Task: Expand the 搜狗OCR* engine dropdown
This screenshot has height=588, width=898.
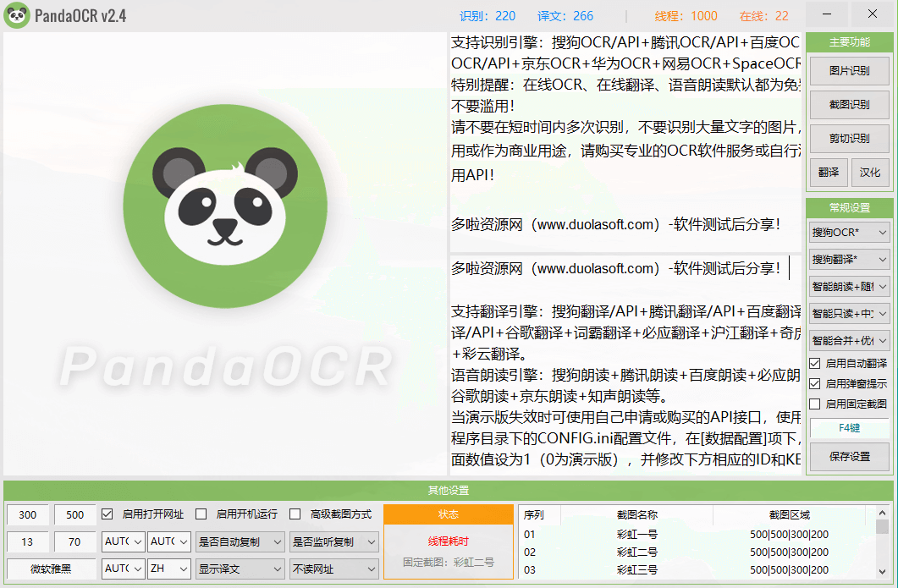Action: coord(849,233)
